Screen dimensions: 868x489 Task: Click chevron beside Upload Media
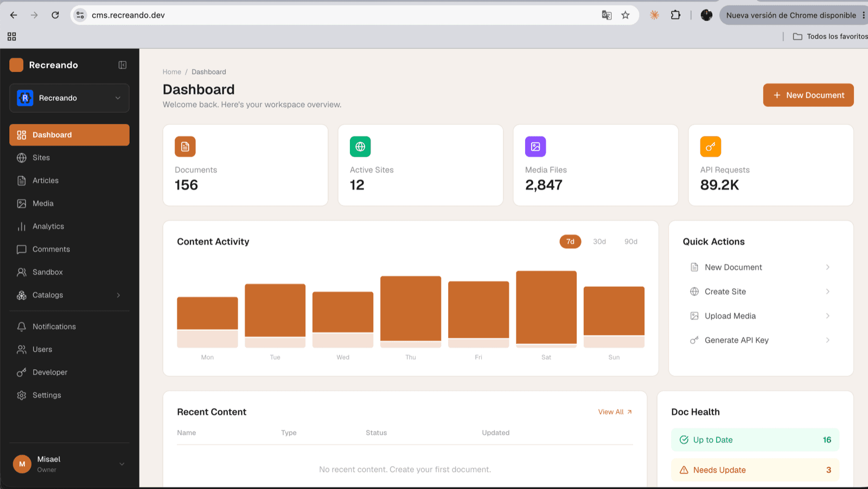828,316
